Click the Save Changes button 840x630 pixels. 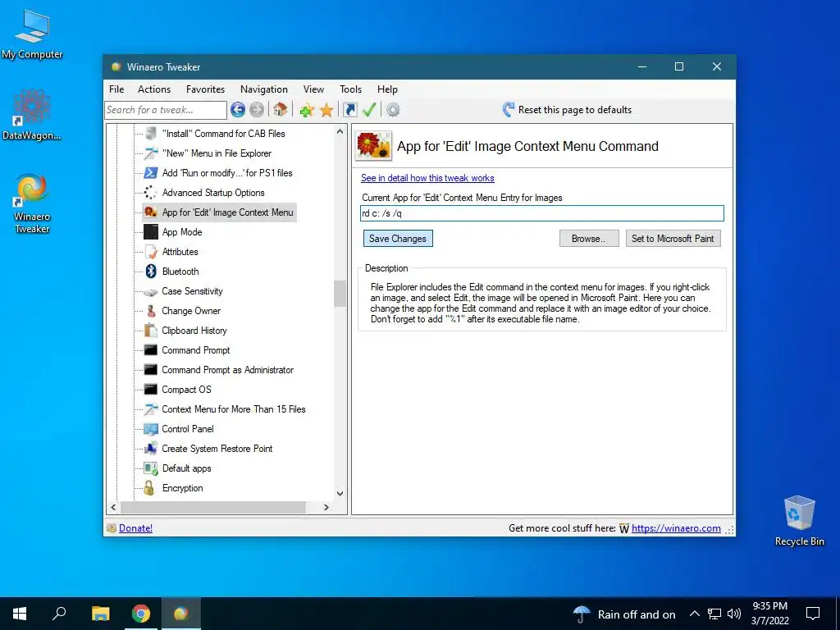point(398,239)
